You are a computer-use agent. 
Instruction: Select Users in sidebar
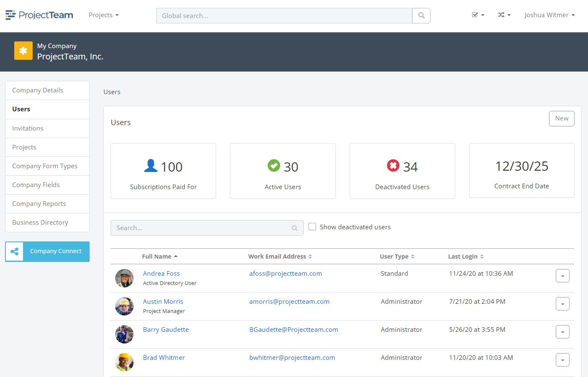click(47, 109)
